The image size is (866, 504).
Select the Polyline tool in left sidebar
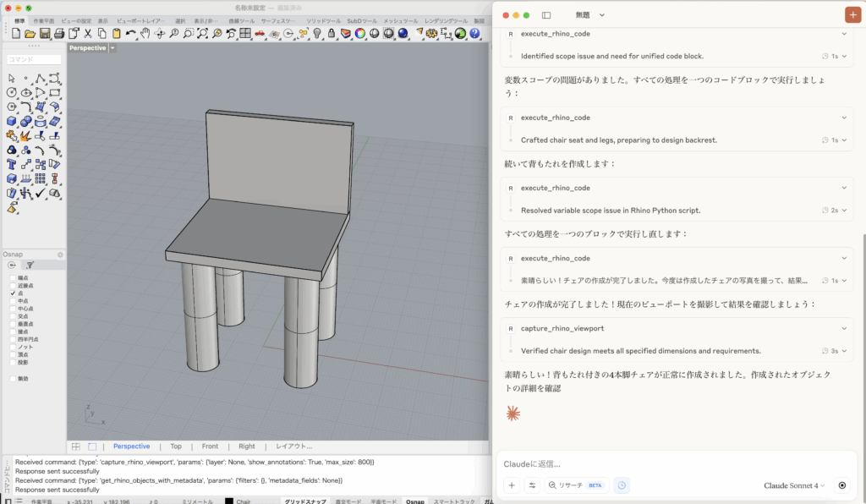(41, 79)
